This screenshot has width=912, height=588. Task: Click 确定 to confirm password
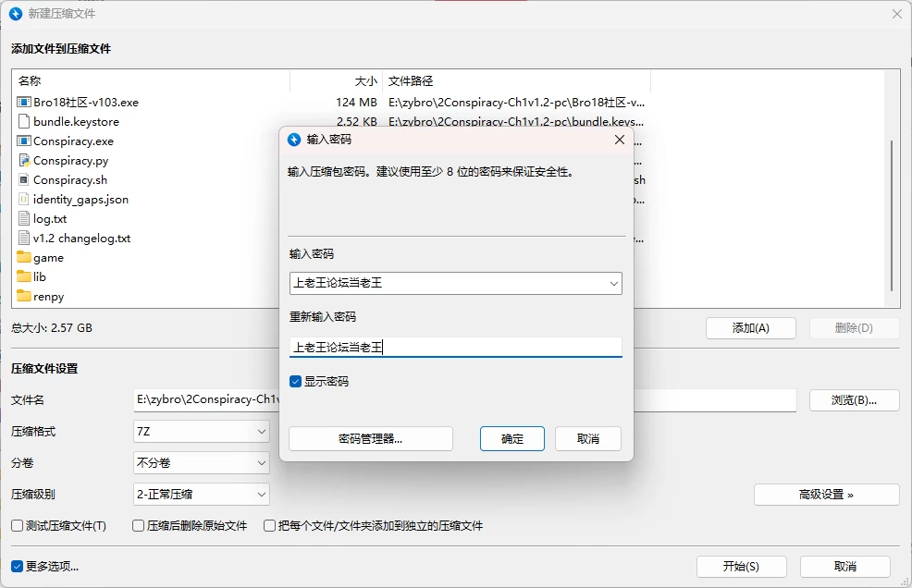pos(512,438)
